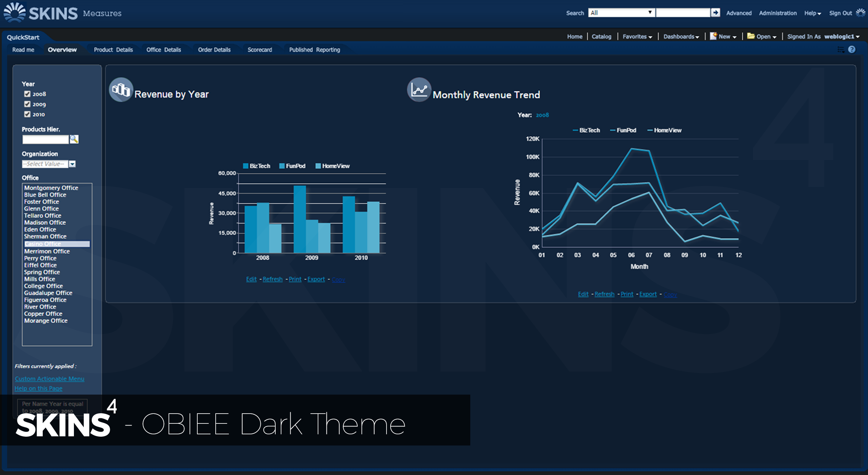
Task: Switch to Published Reporting tab
Action: pos(314,50)
